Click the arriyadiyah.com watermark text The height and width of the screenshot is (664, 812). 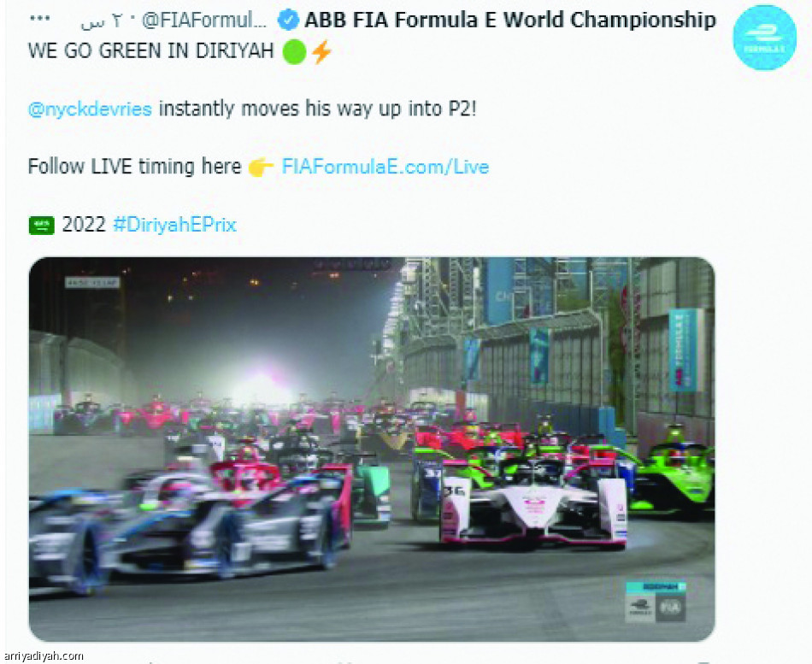pos(43,656)
